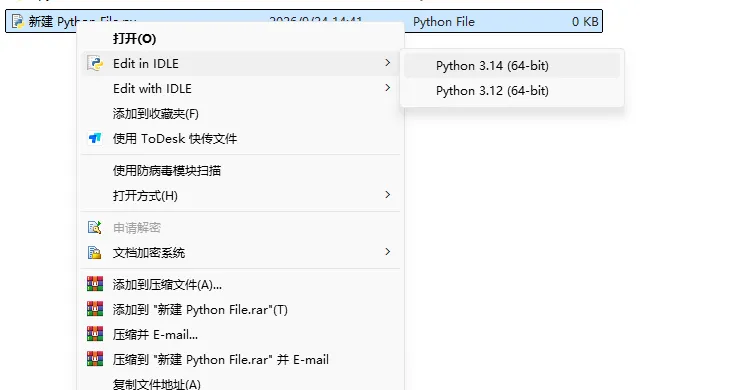
Task: Click the WinRAR icon beside 添加到压缩文件(A)...
Action: coord(95,284)
